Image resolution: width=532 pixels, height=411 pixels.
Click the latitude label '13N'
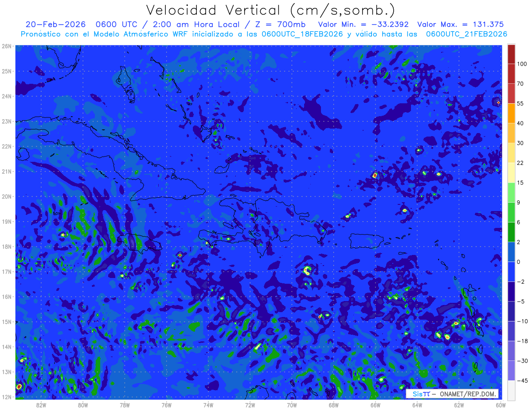pos(7,372)
